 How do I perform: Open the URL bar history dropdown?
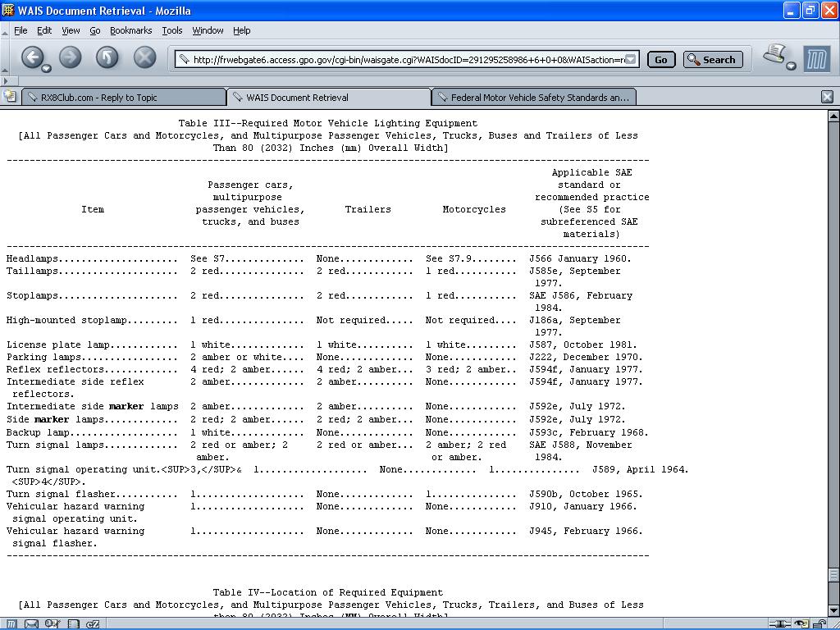(x=631, y=59)
